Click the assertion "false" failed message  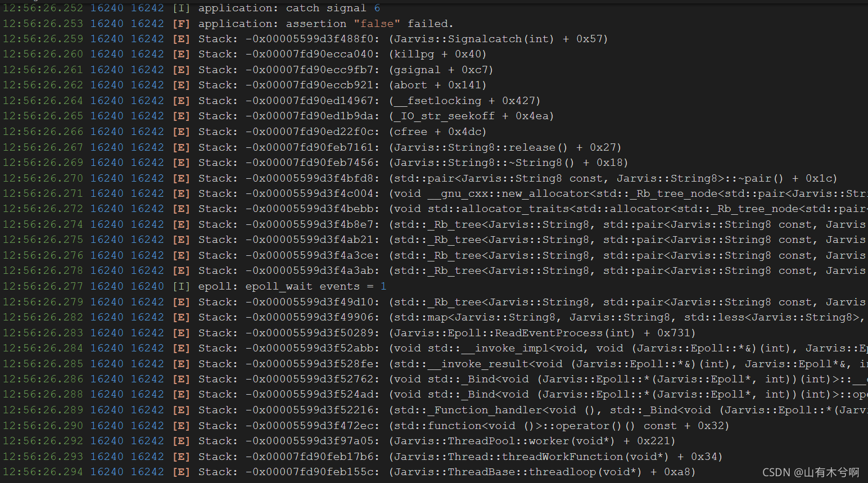(325, 24)
